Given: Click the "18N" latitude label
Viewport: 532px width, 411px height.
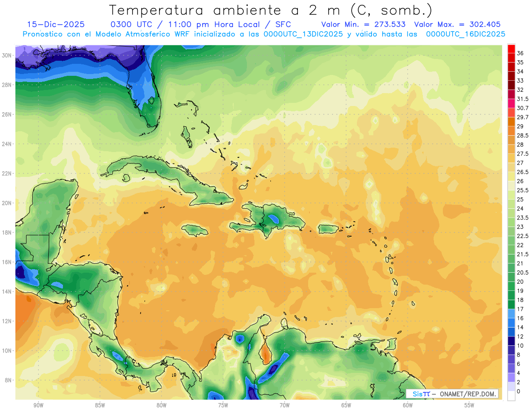Looking at the screenshot, I should 7,233.
